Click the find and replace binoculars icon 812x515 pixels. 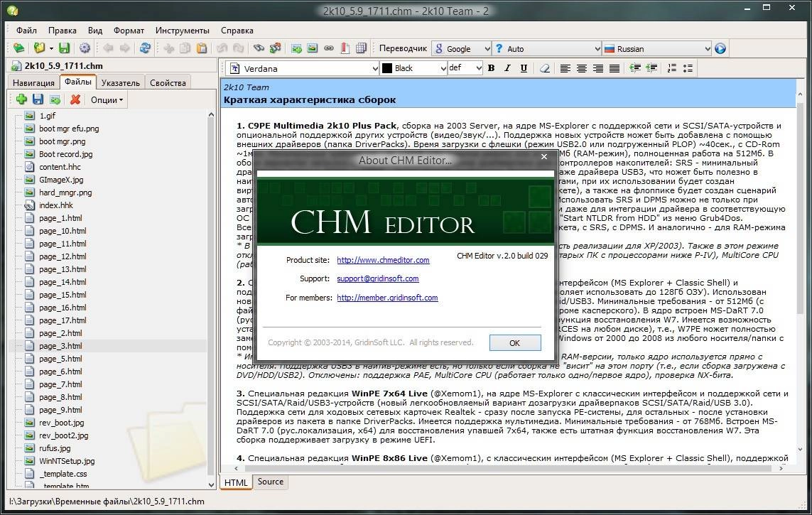(x=275, y=48)
